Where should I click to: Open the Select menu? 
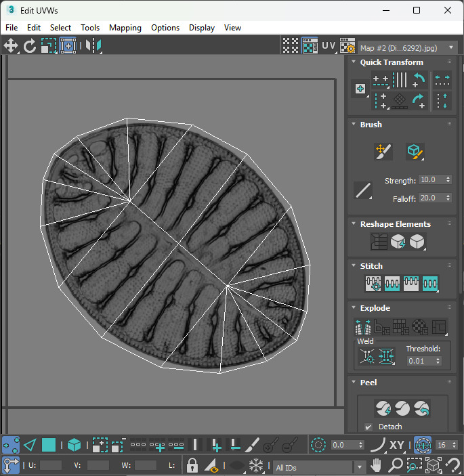tap(60, 28)
